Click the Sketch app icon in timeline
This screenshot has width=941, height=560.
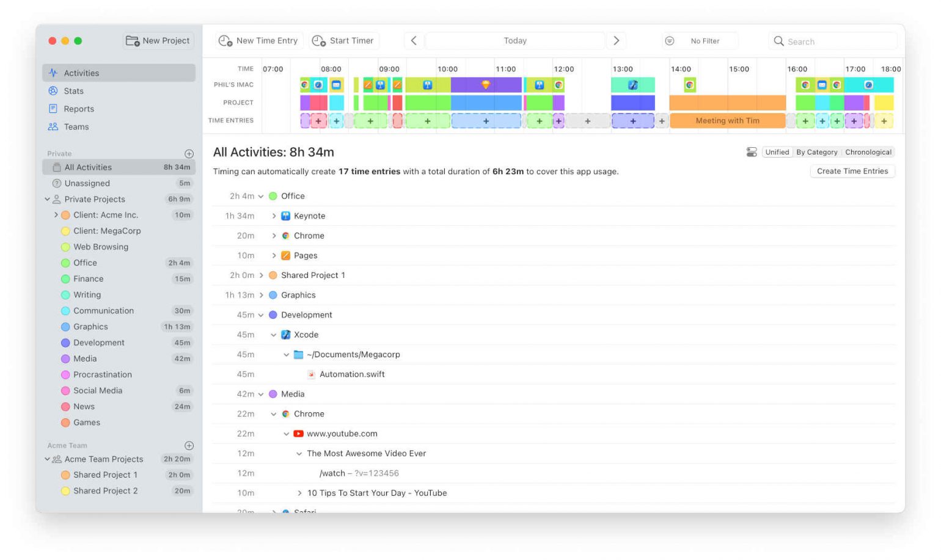(486, 85)
